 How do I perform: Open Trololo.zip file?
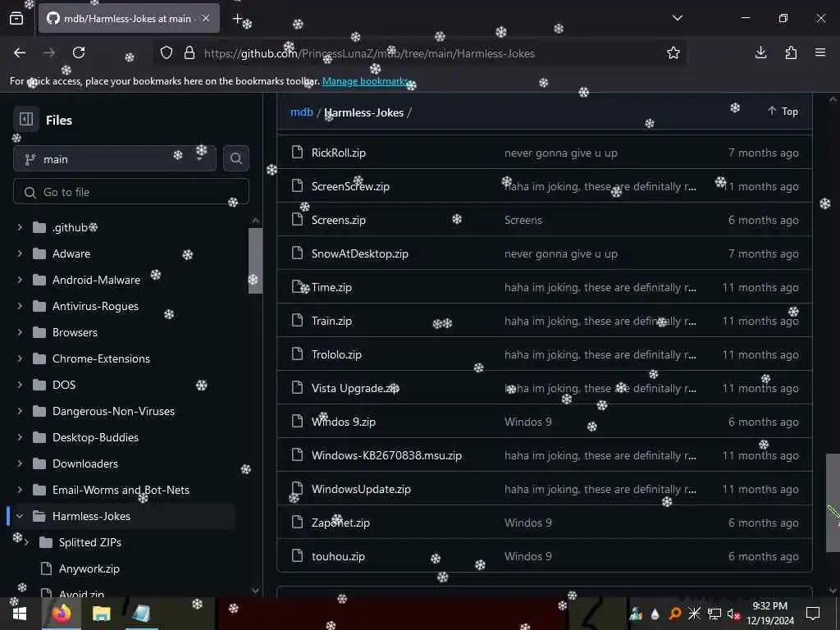[x=336, y=354]
